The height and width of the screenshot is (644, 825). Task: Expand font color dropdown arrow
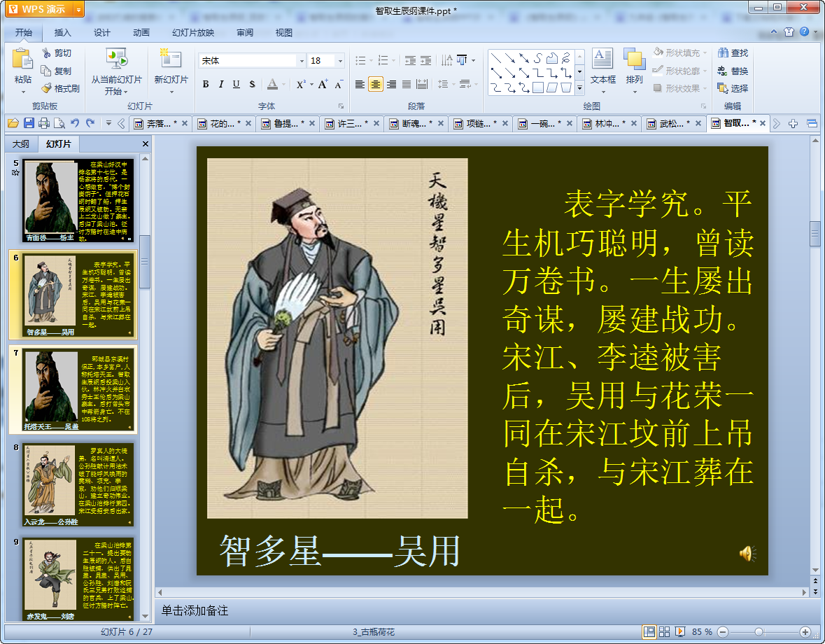[284, 84]
